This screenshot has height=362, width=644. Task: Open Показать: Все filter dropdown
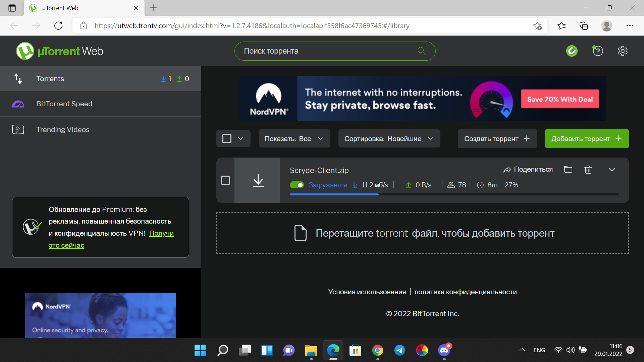pyautogui.click(x=294, y=139)
